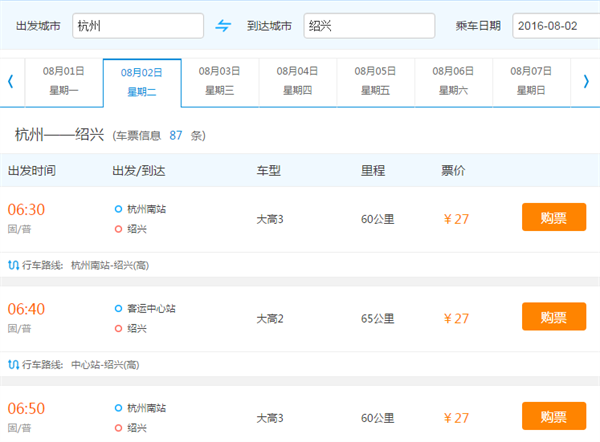The image size is (600, 442).
Task: Select the 08月03日 星期三 date tab
Action: [220, 81]
